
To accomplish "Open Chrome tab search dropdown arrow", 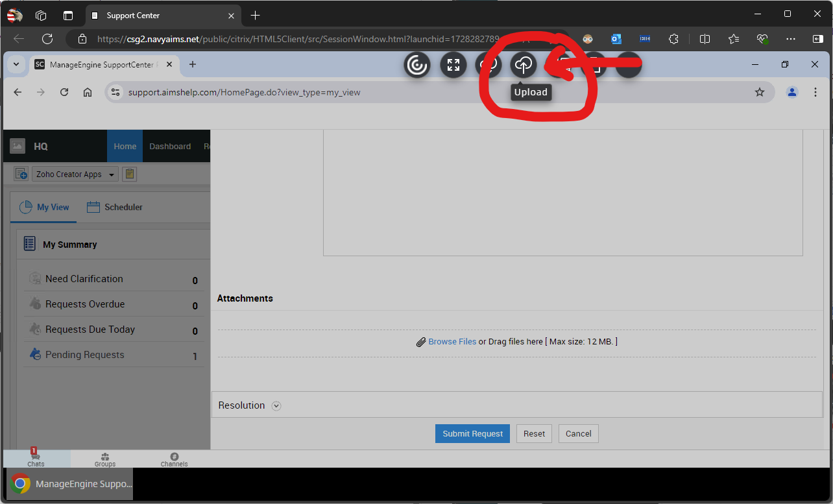I will [x=16, y=64].
